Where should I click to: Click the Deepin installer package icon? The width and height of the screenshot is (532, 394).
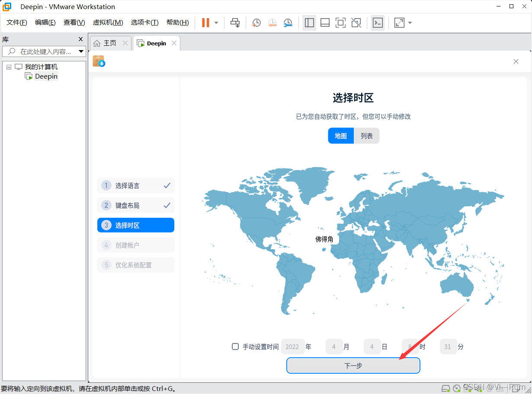99,61
